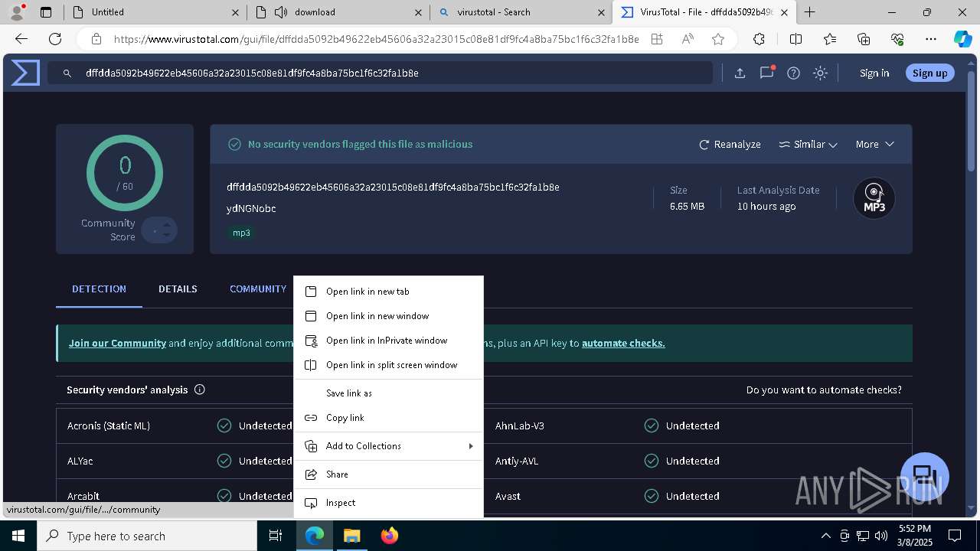Select the DETECTION tab
Image resolution: width=980 pixels, height=551 pixels.
99,289
